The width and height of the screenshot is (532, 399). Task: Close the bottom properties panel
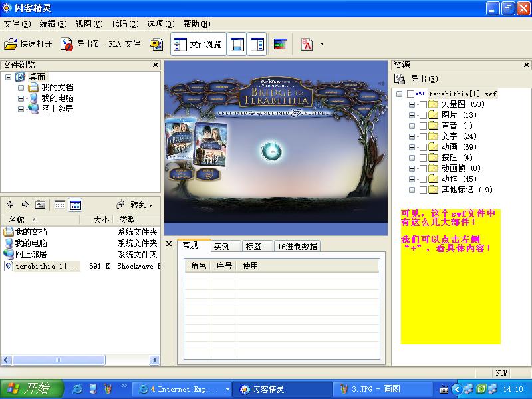[x=169, y=243]
